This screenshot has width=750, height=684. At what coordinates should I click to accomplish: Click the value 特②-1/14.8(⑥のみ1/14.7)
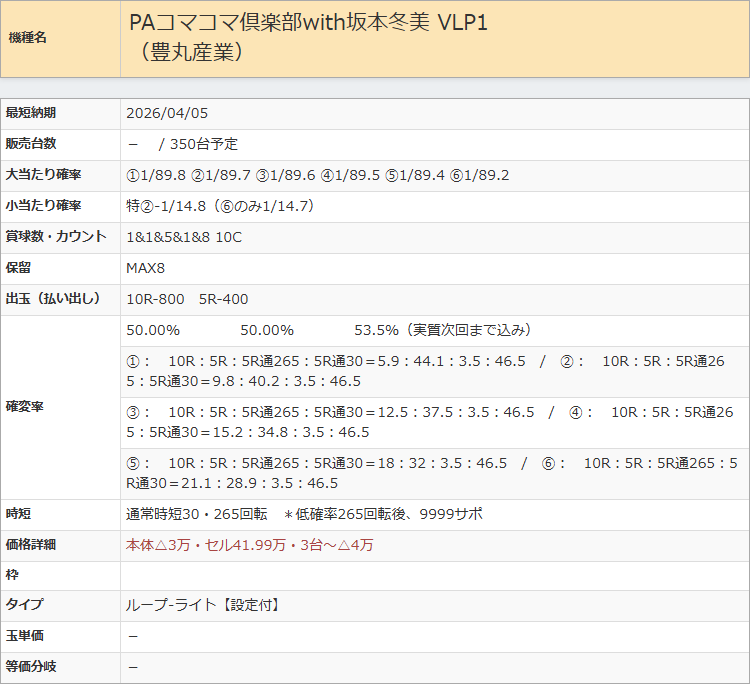(221, 206)
